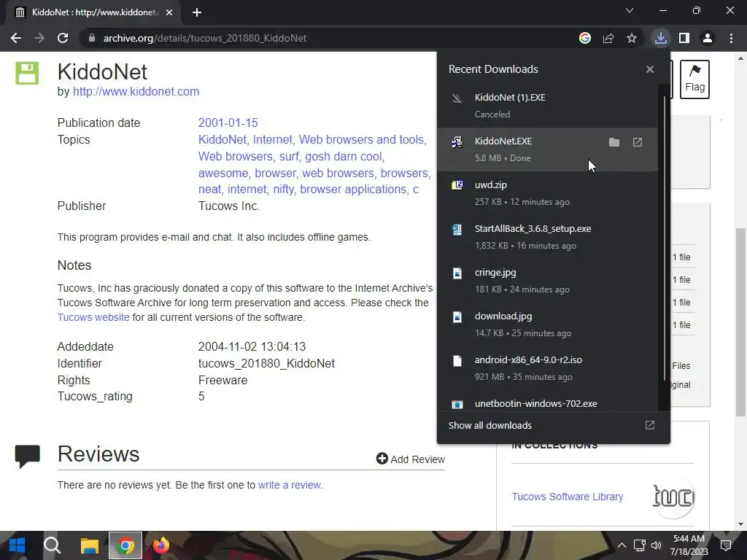Open the 2001-01-15 publication date link
Image resolution: width=747 pixels, height=560 pixels.
228,122
